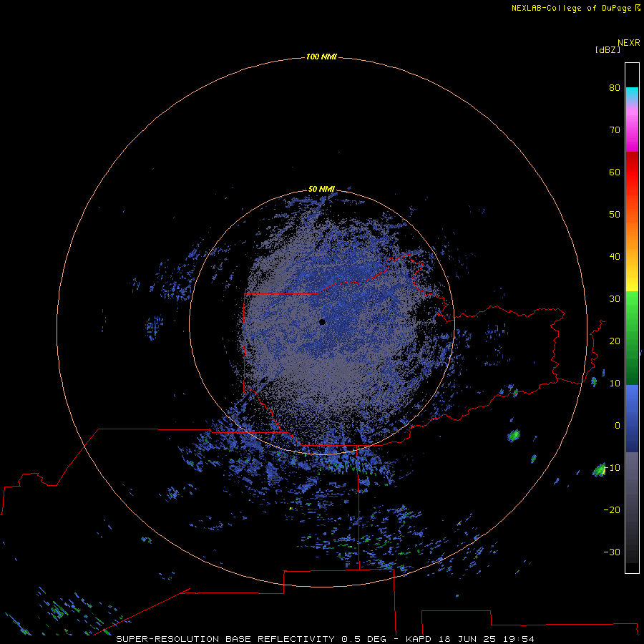This screenshot has width=644, height=644.
Task: Click the 50 NMI range ring label
Action: [x=321, y=189]
